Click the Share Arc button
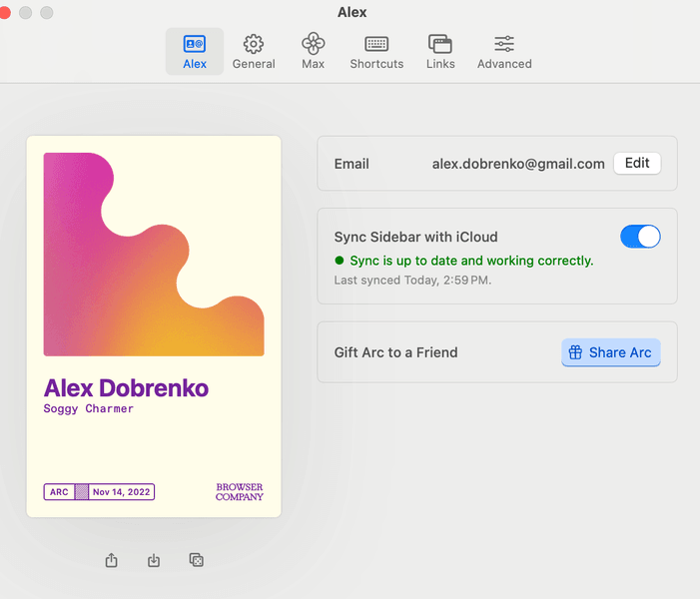 tap(611, 352)
